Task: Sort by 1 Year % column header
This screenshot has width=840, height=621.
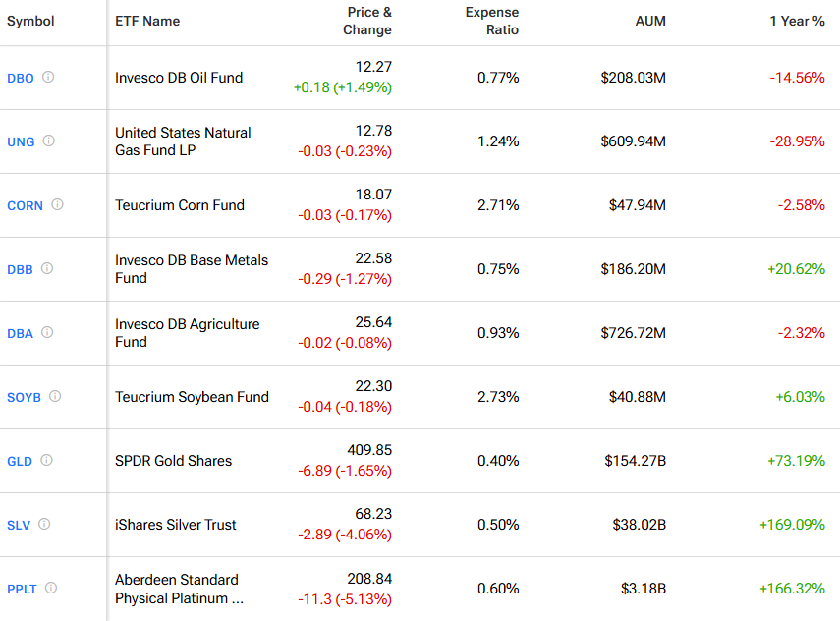Action: pyautogui.click(x=797, y=22)
